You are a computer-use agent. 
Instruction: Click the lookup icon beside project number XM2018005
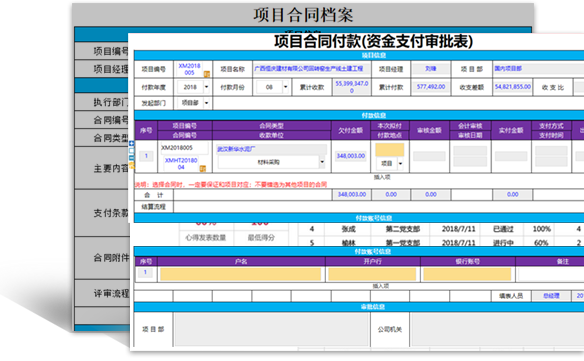206,74
